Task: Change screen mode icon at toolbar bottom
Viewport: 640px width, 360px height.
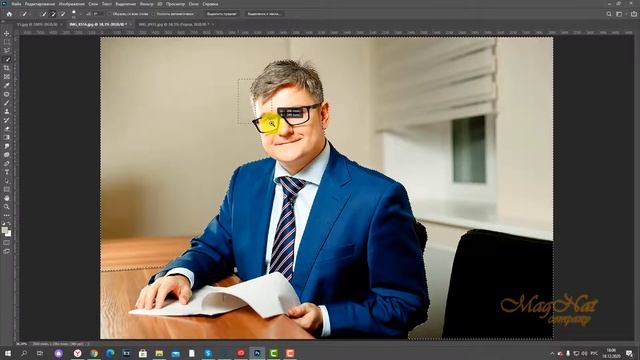Action: (7, 251)
